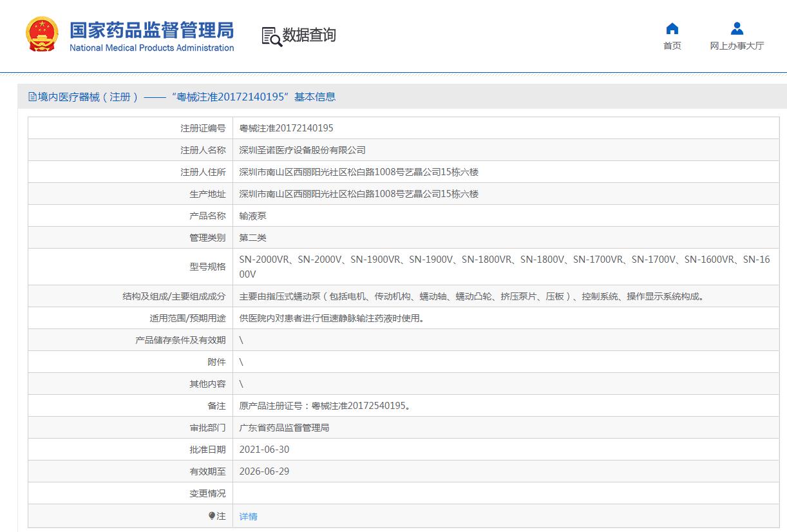Select product name 输液泵

253,216
